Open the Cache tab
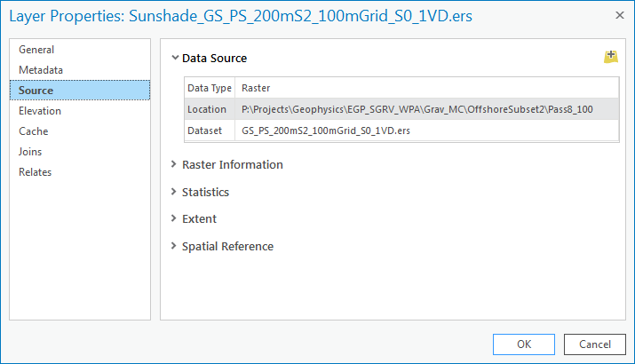The width and height of the screenshot is (635, 364). click(x=34, y=131)
